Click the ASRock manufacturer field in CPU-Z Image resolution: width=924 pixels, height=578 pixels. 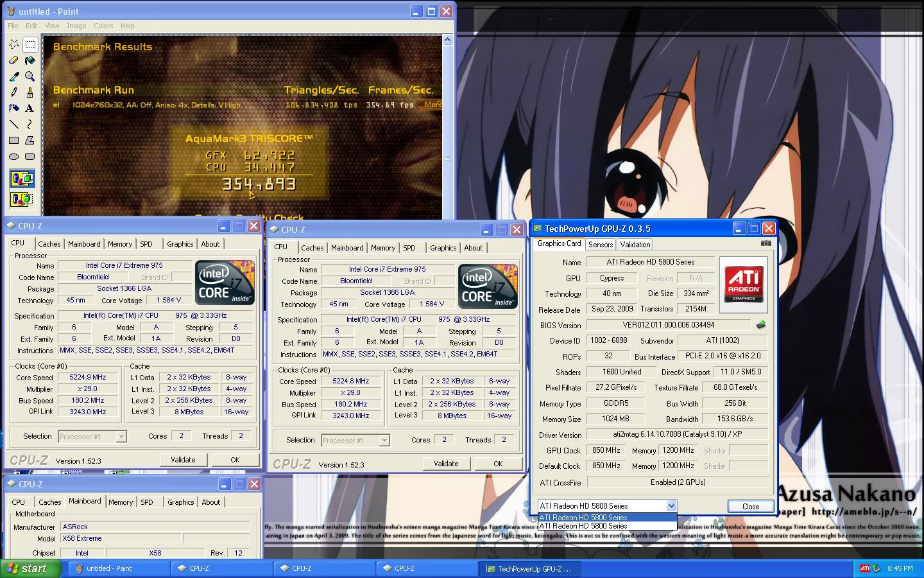155,527
